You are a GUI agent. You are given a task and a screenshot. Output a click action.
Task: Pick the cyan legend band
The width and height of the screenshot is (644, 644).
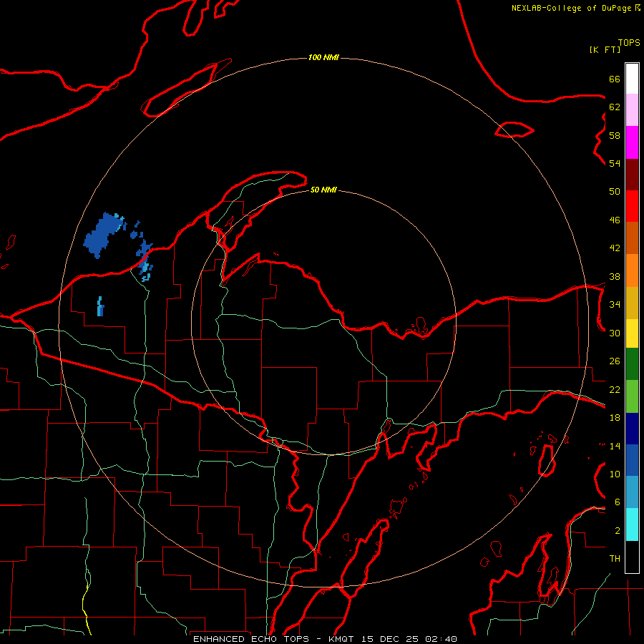[x=632, y=525]
